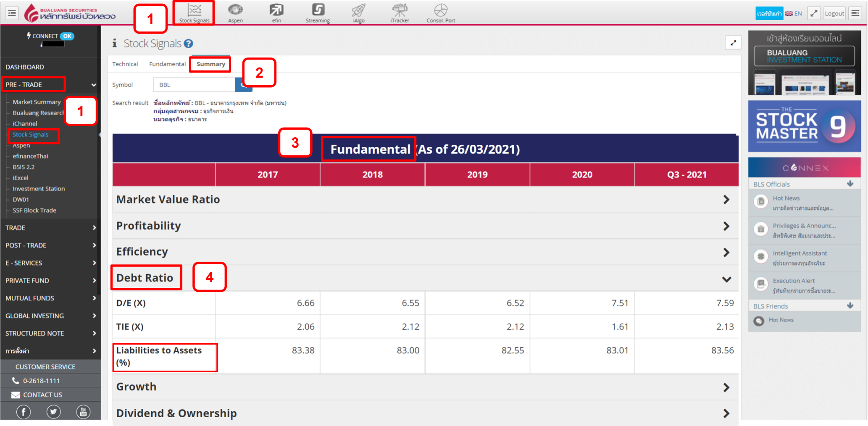The width and height of the screenshot is (868, 426).
Task: Switch language to EN flag
Action: click(x=794, y=13)
